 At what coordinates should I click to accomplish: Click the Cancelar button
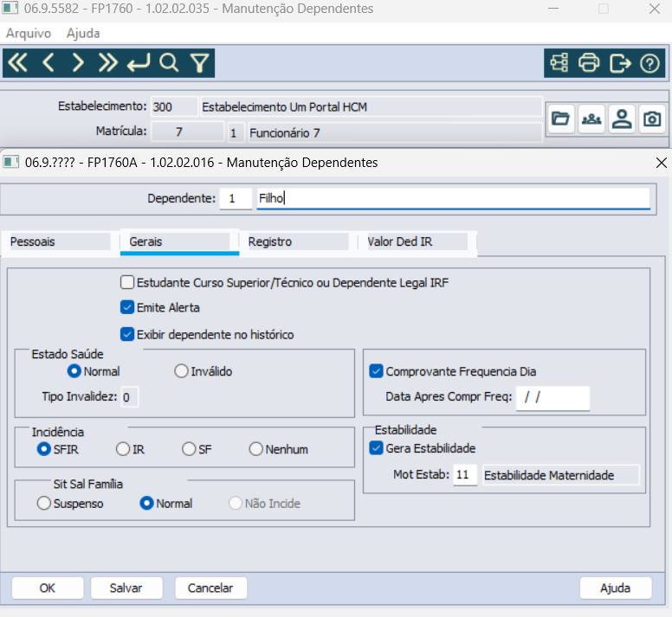(210, 588)
